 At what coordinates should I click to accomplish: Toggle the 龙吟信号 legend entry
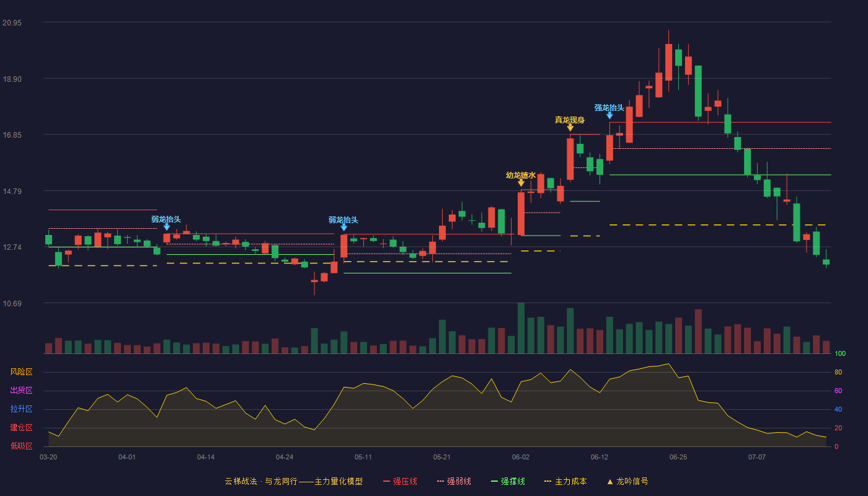click(x=627, y=481)
